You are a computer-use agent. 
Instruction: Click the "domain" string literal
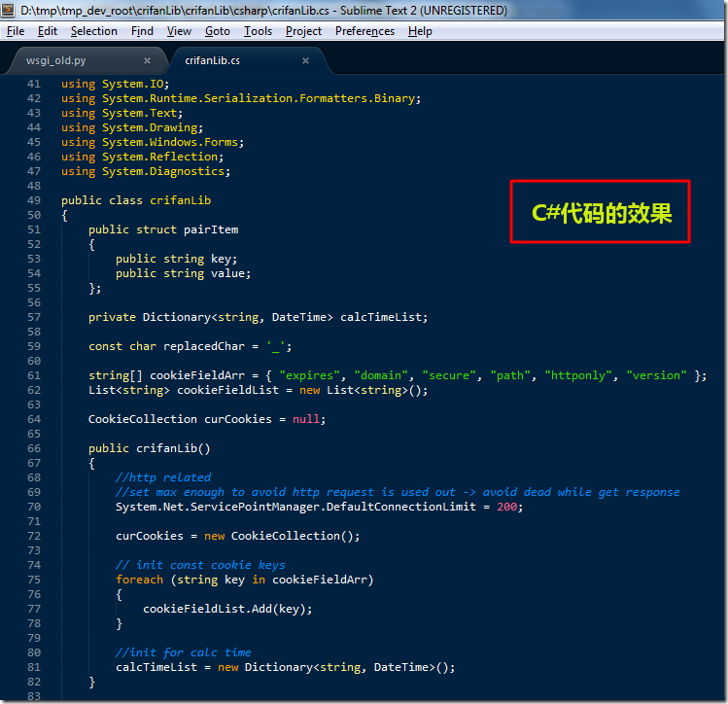381,375
